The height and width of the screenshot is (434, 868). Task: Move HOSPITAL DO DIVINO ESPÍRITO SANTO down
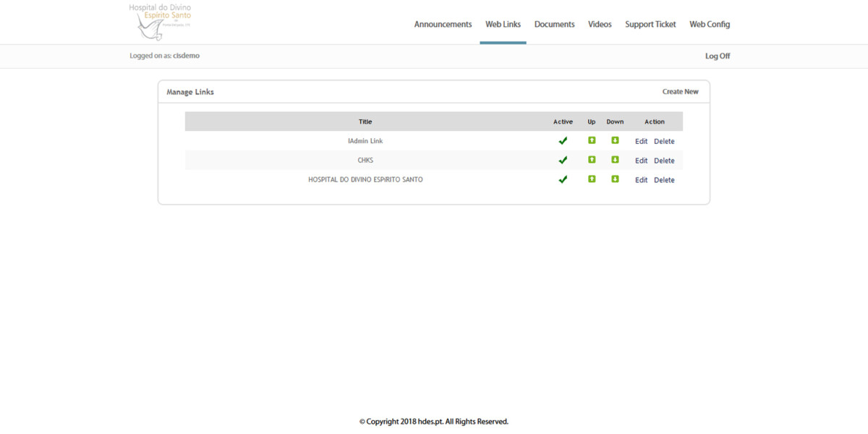(x=614, y=179)
